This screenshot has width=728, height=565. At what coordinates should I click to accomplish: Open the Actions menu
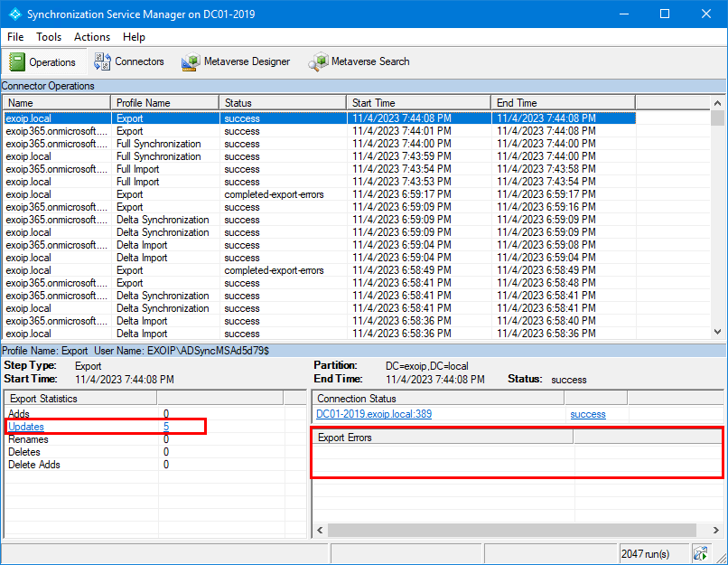tap(92, 37)
